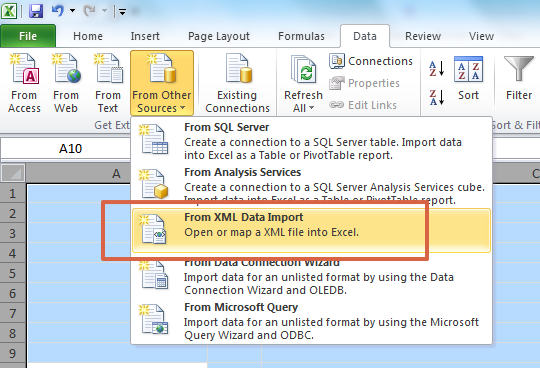Viewport: 540px width, 368px height.
Task: Open the File tab
Action: click(28, 36)
